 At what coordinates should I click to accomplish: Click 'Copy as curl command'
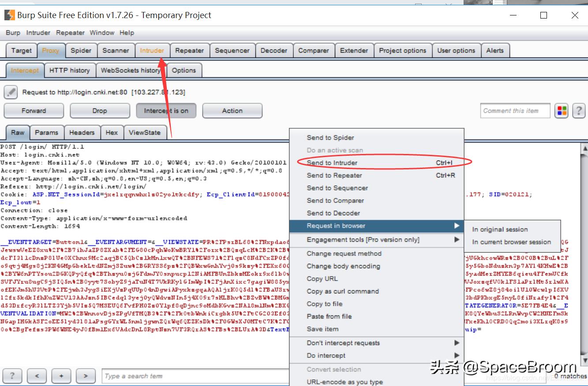[377, 291]
